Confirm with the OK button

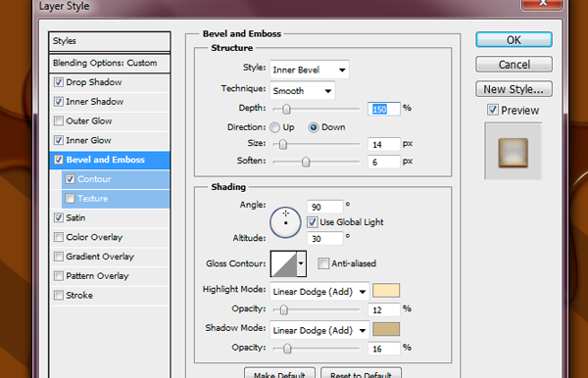pyautogui.click(x=514, y=40)
